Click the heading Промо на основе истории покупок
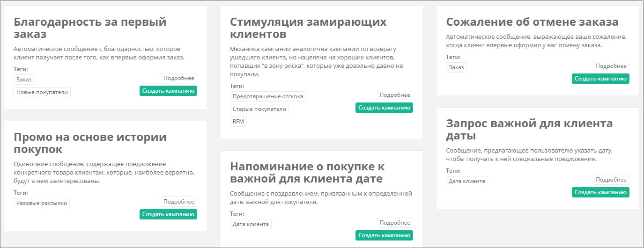The height and width of the screenshot is (248, 644). tap(90, 143)
